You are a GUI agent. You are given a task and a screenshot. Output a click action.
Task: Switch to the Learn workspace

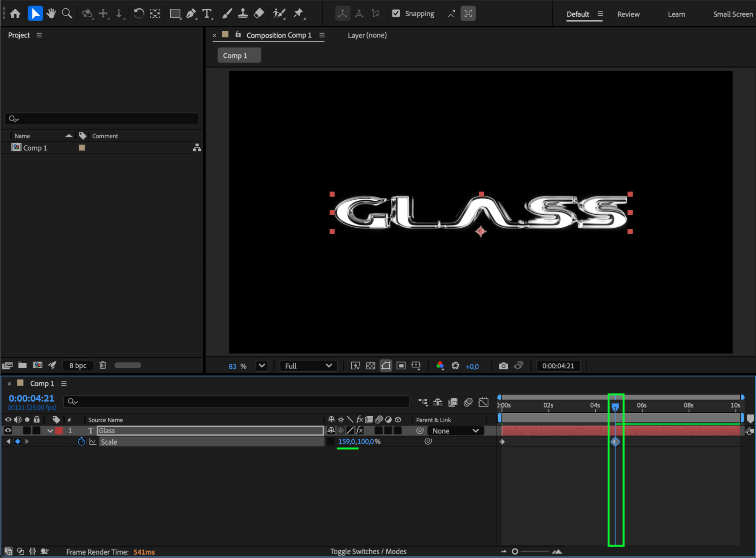point(676,14)
